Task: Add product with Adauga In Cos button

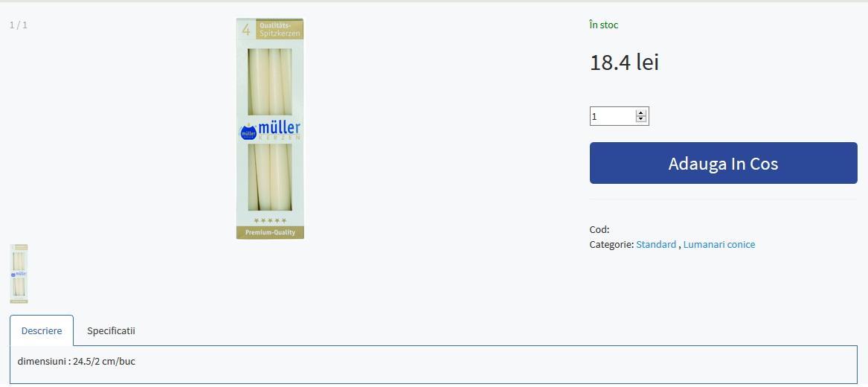Action: [x=723, y=163]
